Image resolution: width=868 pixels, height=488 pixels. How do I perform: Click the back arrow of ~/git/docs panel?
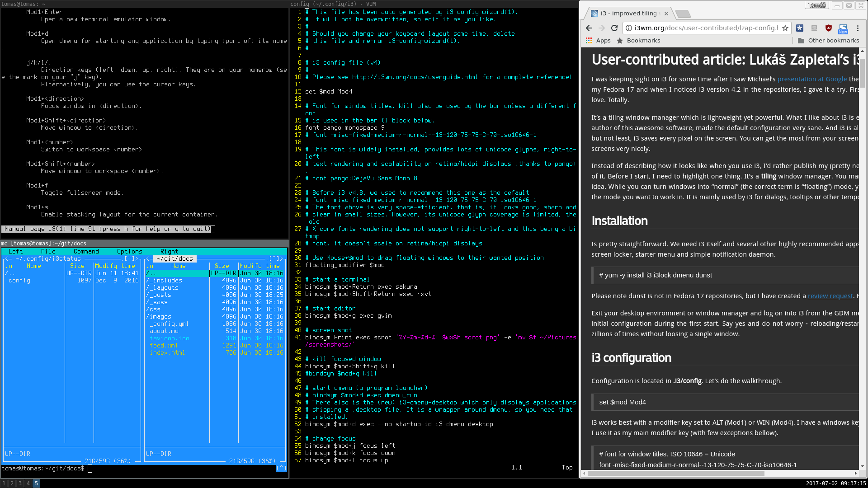(x=148, y=259)
